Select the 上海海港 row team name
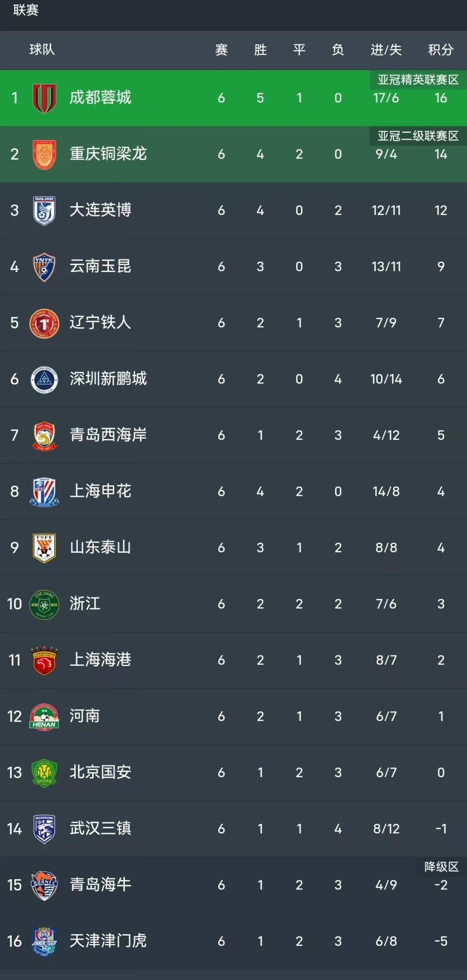467x980 pixels. point(100,660)
